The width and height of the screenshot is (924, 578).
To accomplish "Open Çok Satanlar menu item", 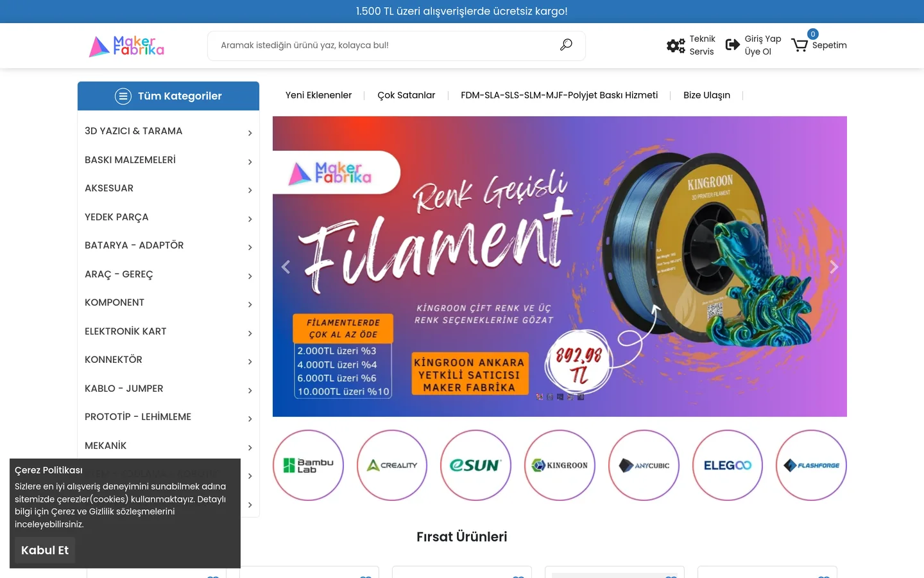I will (406, 95).
